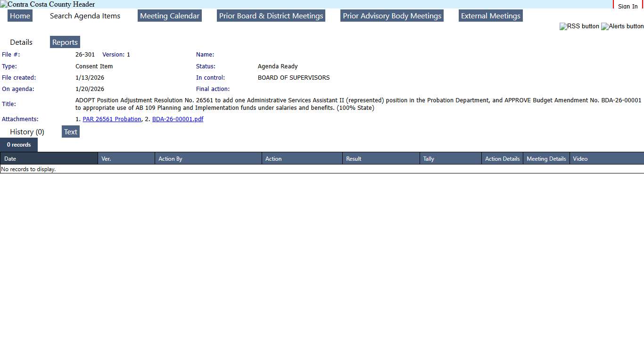
Task: Switch to the Text tab
Action: tap(71, 132)
